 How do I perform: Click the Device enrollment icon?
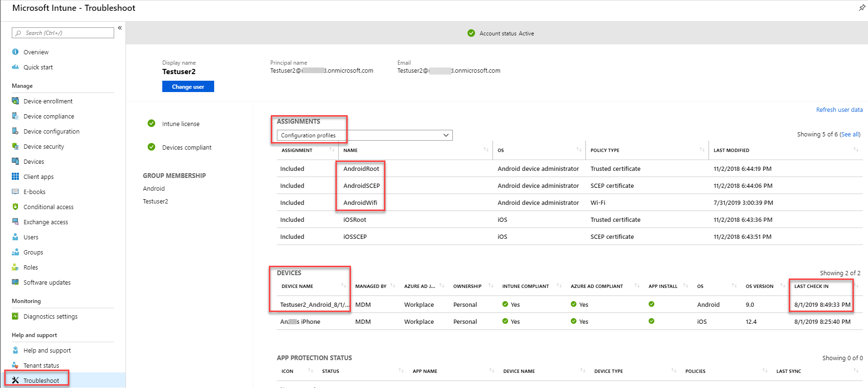[x=15, y=101]
